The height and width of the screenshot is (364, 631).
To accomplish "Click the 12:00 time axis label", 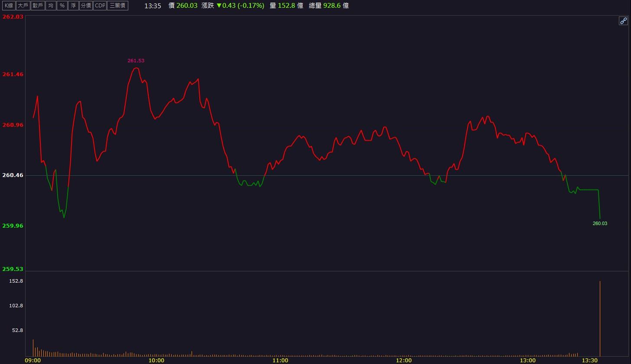I will [x=404, y=360].
